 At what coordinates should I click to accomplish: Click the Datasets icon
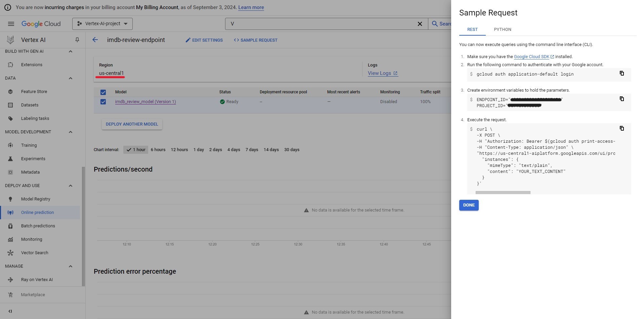coord(10,105)
